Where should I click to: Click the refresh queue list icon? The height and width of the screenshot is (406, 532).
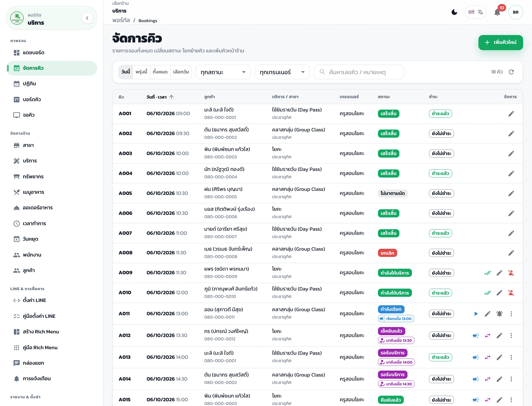511,72
